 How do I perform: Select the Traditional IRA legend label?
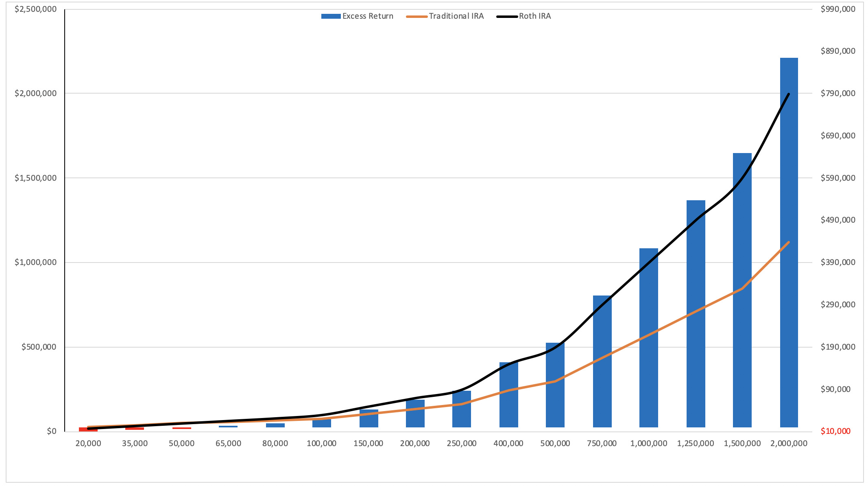pyautogui.click(x=456, y=16)
